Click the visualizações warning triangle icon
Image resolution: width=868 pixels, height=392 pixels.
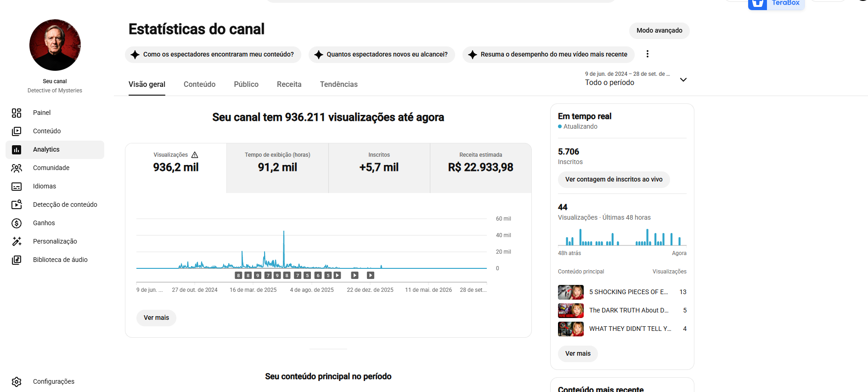click(195, 155)
